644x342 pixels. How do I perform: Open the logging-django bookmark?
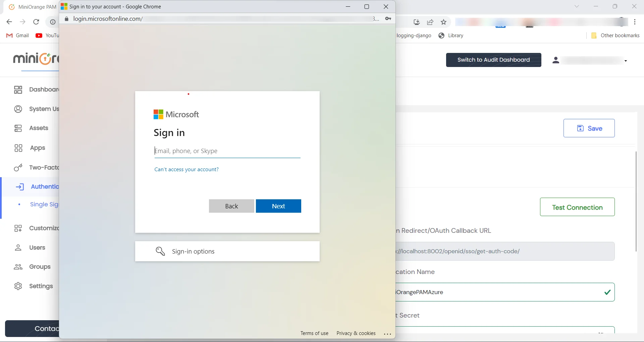coord(414,36)
